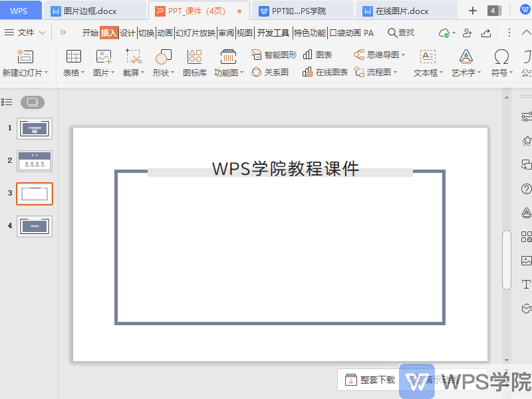Expand the Picture (图片) dropdown arrow

tap(112, 72)
